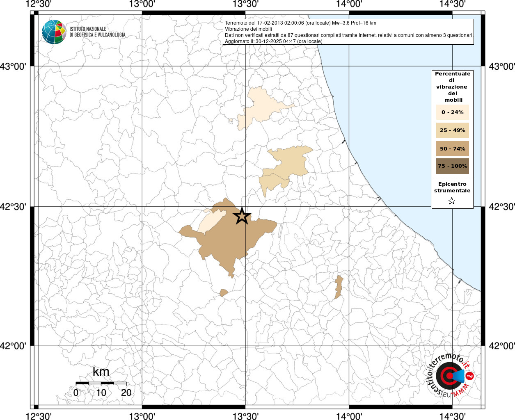The image size is (515, 420).
Task: Click the '20' scale bar label
Action: [x=126, y=393]
